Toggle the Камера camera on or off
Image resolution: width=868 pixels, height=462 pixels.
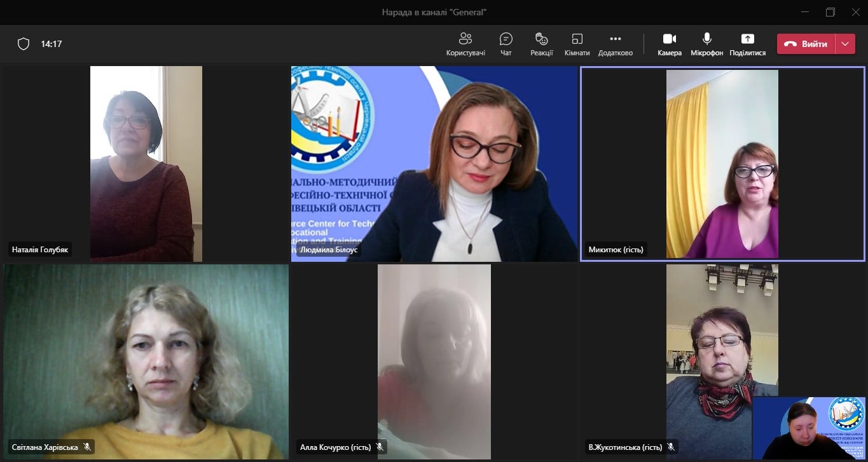pyautogui.click(x=669, y=44)
